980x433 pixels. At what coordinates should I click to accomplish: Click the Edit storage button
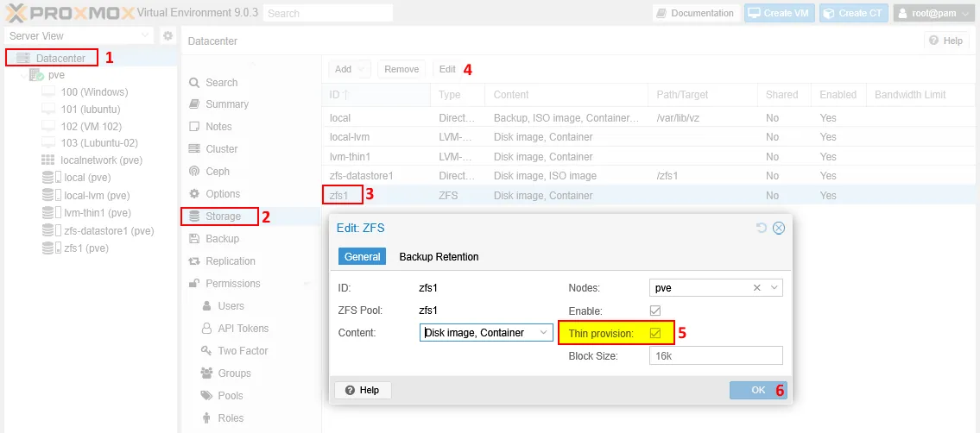click(x=447, y=69)
